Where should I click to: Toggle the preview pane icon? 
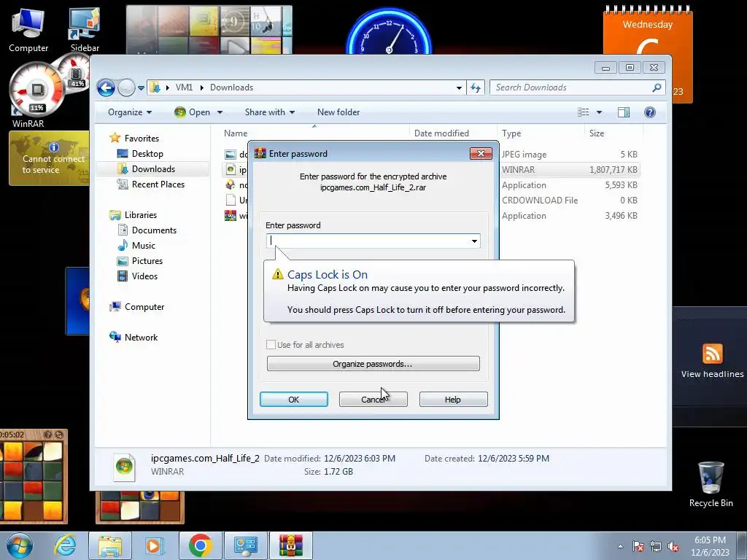[624, 112]
